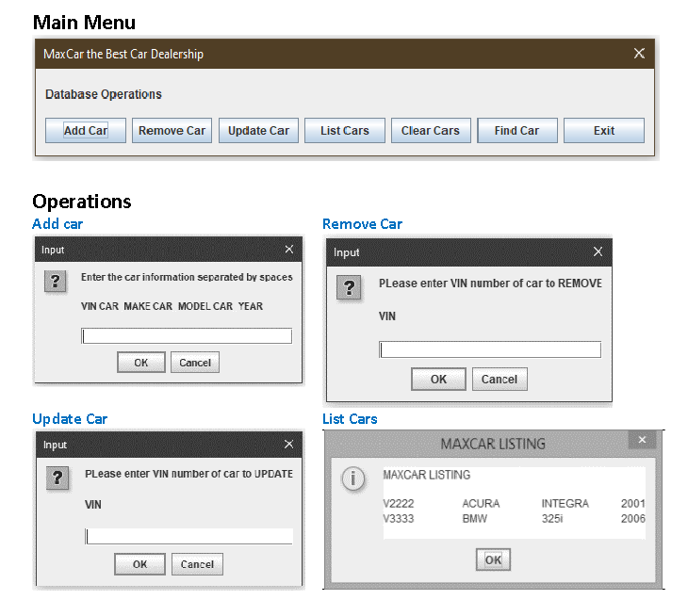
Task: Click Clear Cars button
Action: pos(431,130)
